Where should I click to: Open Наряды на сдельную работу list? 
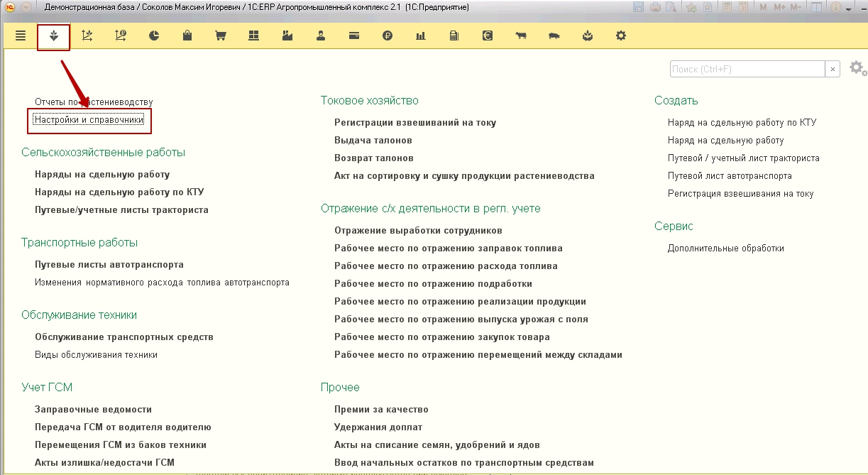pos(102,174)
